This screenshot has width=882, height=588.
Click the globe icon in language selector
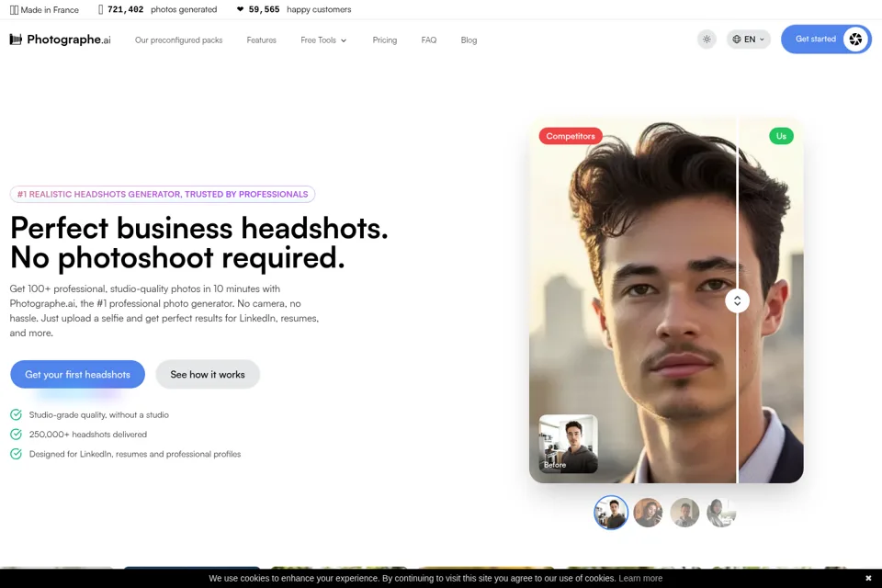pos(736,40)
